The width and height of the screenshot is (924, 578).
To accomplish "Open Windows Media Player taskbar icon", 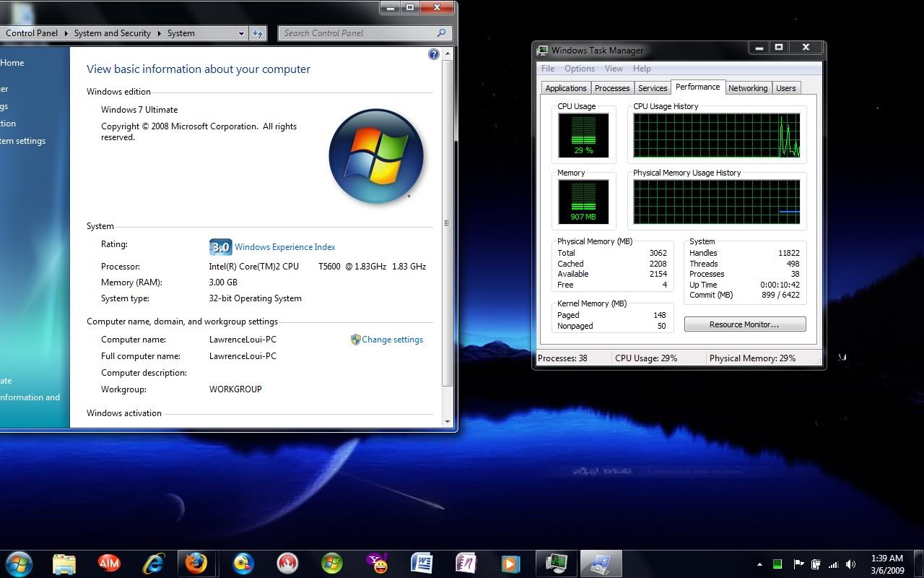I will [510, 564].
